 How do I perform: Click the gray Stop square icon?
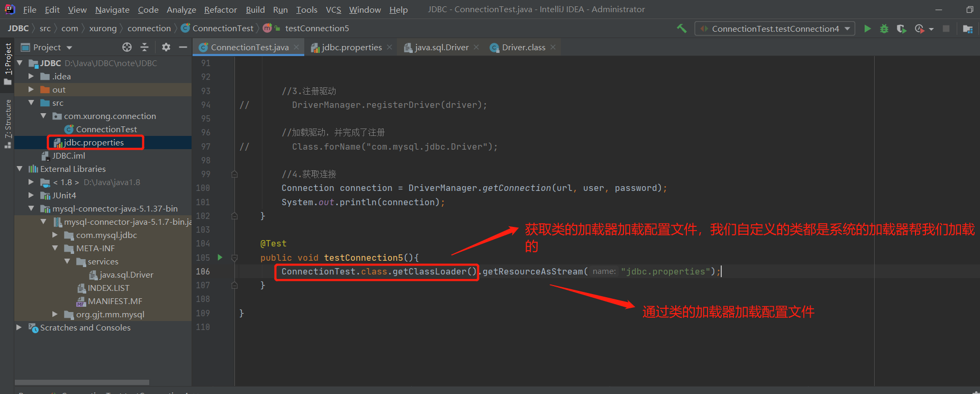pyautogui.click(x=946, y=29)
